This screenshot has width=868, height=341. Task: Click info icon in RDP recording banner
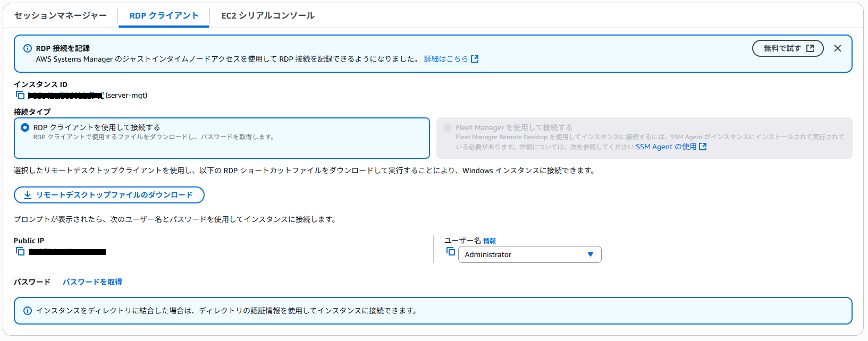(x=28, y=48)
